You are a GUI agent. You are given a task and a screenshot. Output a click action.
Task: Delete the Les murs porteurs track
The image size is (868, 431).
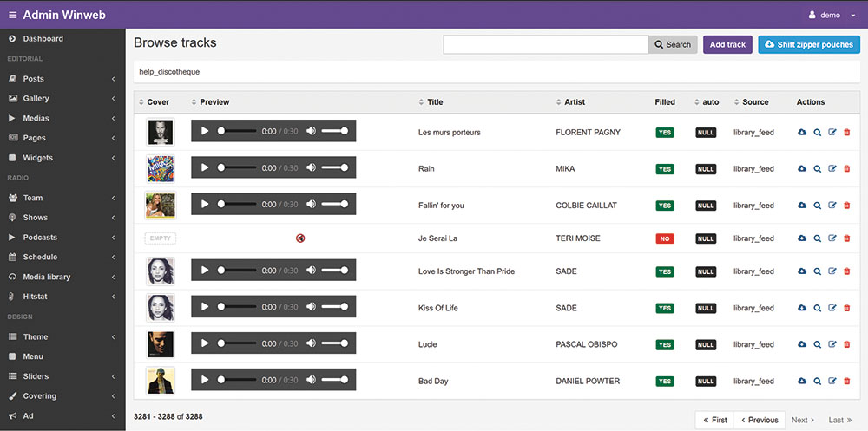coord(847,133)
